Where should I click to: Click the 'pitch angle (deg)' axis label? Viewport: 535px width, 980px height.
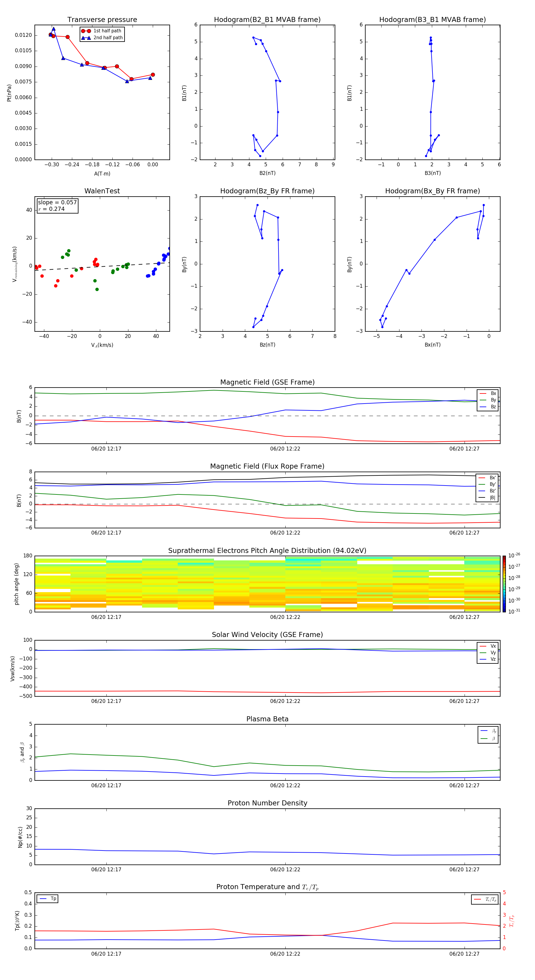pyautogui.click(x=16, y=584)
